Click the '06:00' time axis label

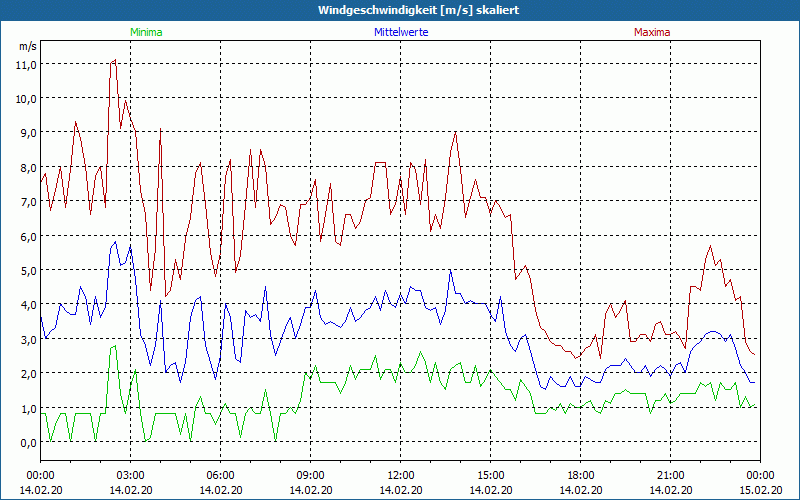[220, 476]
